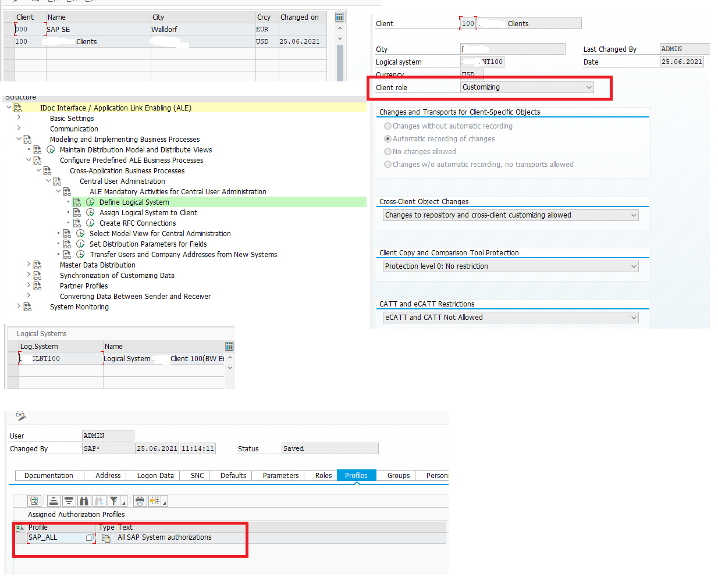718x588 pixels.
Task: Switch to the Roles tab
Action: pos(323,476)
